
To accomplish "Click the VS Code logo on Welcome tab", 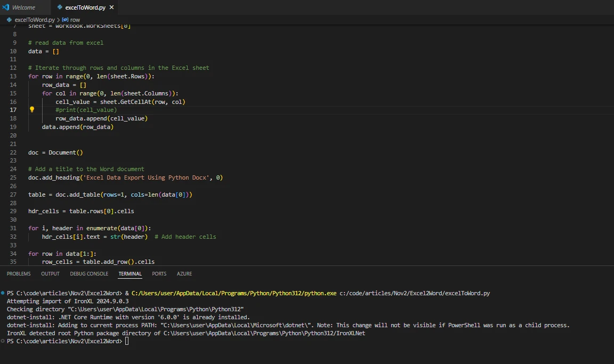I will tap(6, 7).
